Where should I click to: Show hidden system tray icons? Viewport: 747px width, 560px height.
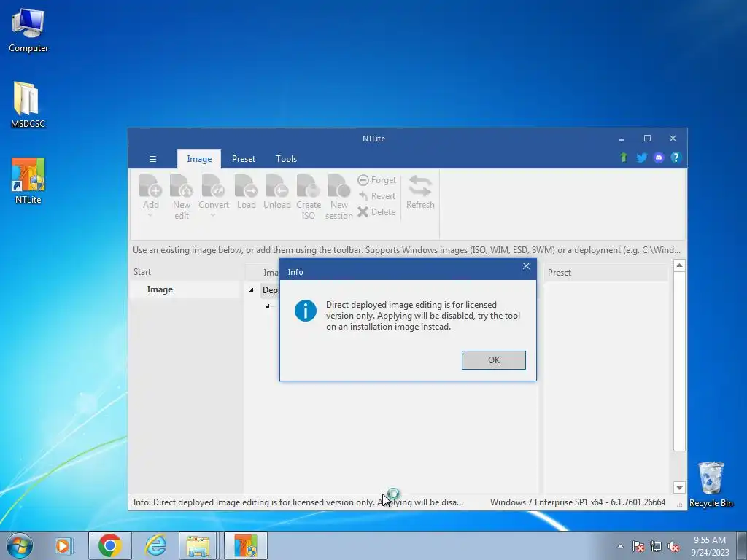tap(620, 546)
